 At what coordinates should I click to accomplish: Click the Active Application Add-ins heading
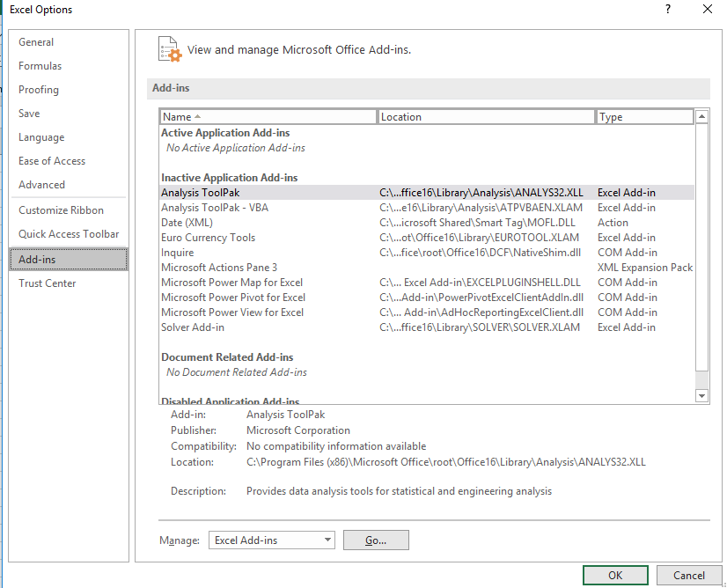pyautogui.click(x=225, y=133)
